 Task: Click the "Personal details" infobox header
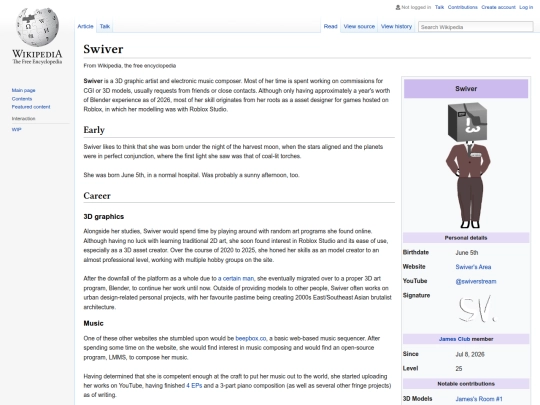click(466, 238)
